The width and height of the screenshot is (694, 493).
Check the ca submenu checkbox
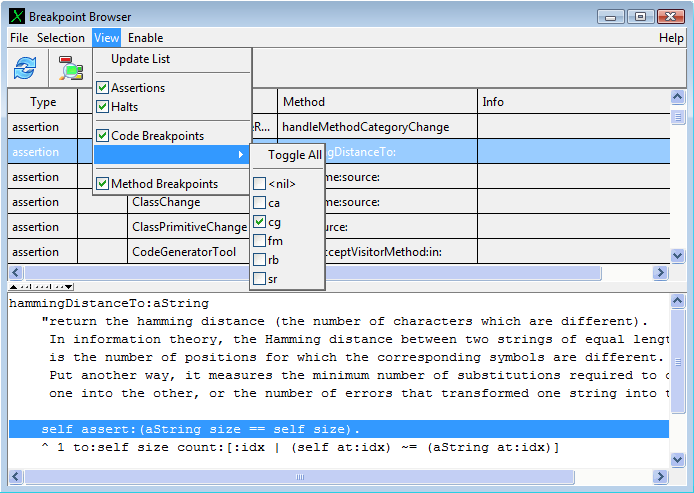(260, 203)
